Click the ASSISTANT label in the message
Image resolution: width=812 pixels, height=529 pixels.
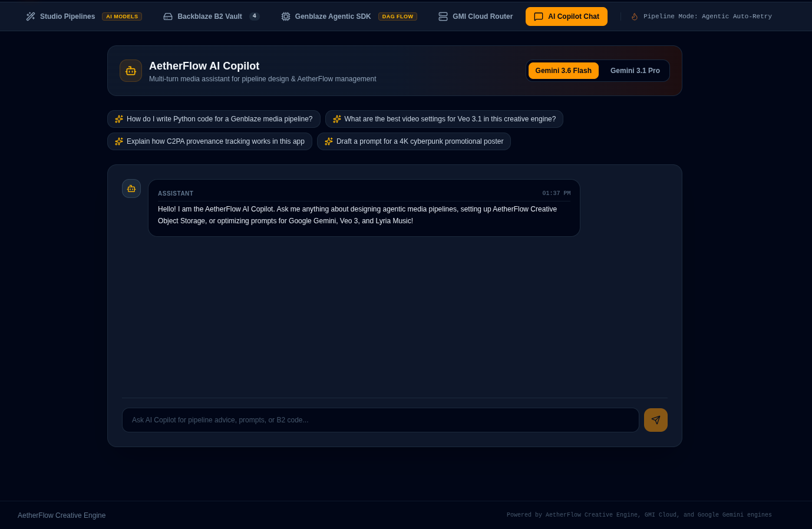pyautogui.click(x=176, y=193)
